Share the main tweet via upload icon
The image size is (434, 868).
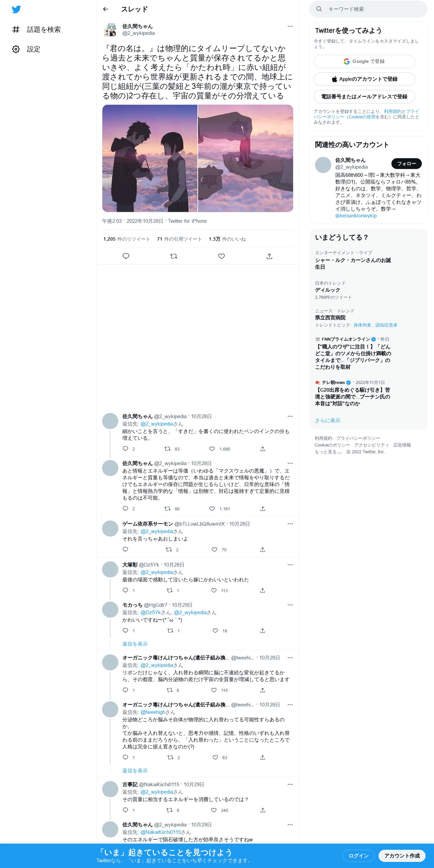[269, 256]
